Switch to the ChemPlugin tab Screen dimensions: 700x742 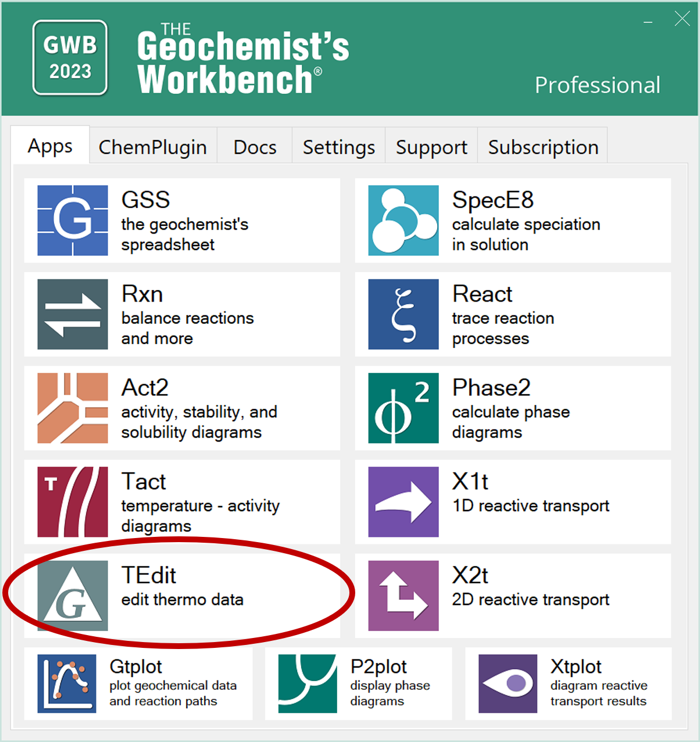point(153,146)
